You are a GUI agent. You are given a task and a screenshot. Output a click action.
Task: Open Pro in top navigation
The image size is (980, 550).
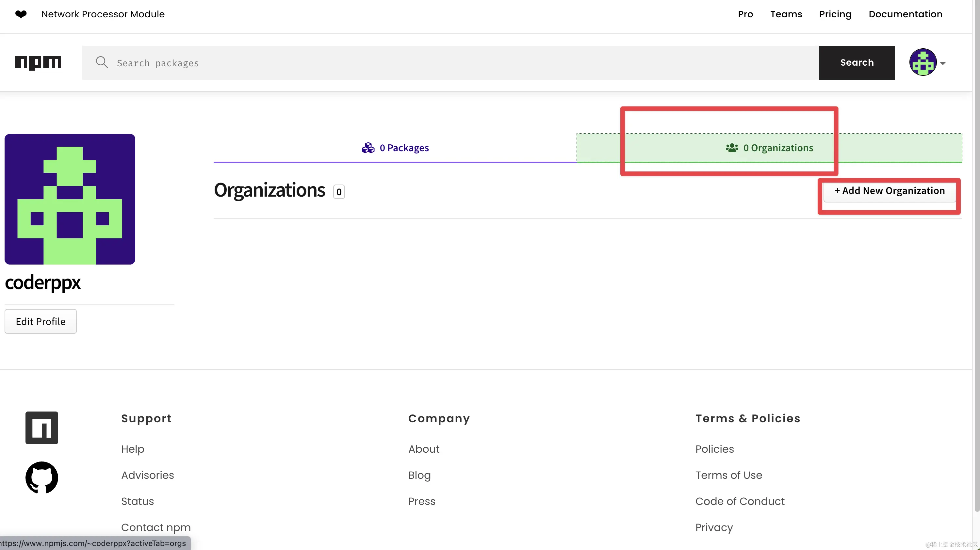point(745,14)
